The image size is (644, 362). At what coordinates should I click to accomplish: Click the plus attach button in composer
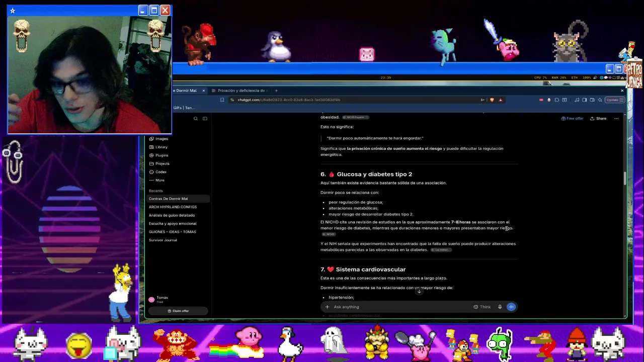327,307
